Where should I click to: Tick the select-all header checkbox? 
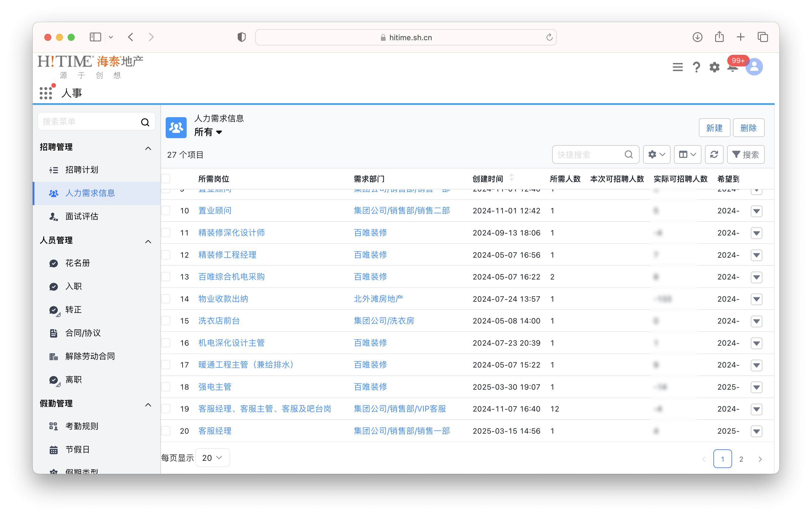[166, 179]
